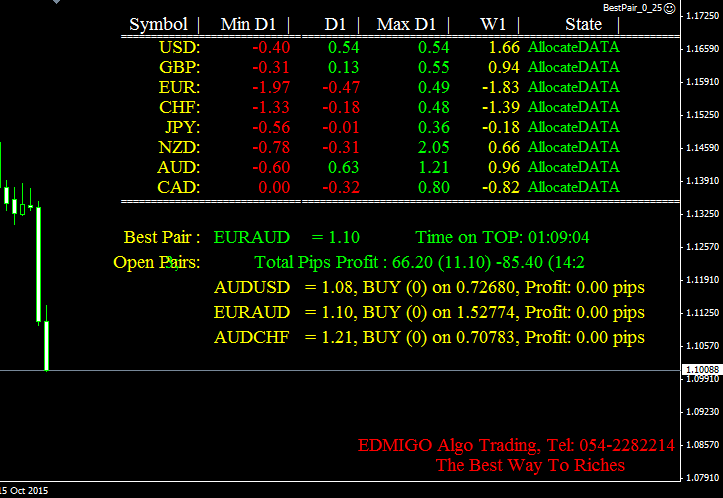Click the EURAUD best pair name
The image size is (723, 498).
(x=252, y=237)
